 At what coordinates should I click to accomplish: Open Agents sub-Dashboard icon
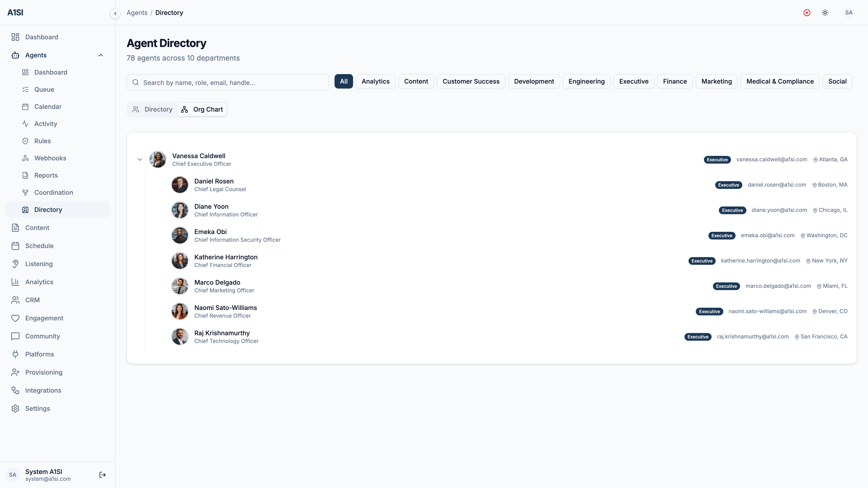25,72
